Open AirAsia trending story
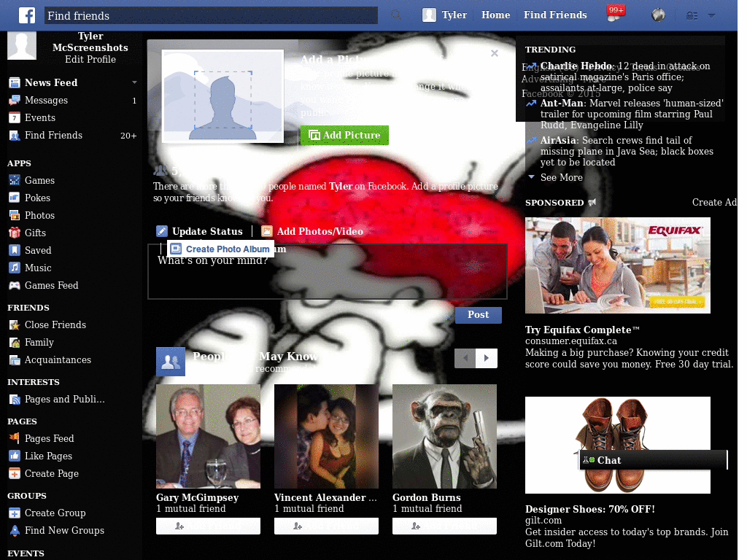Image resolution: width=747 pixels, height=560 pixels. pyautogui.click(x=627, y=151)
